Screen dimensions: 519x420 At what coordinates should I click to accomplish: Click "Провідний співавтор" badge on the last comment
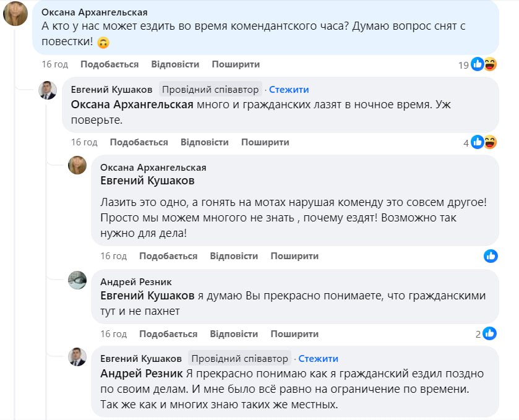click(240, 359)
